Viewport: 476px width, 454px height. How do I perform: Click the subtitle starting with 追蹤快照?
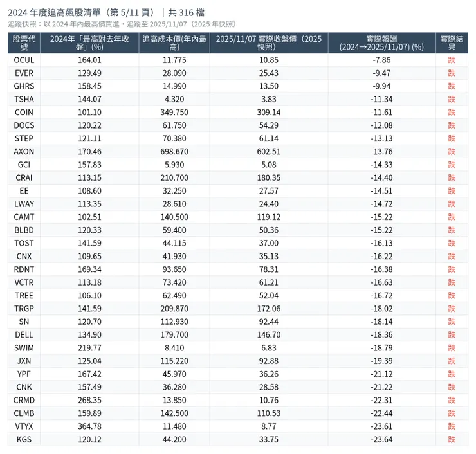coord(122,24)
